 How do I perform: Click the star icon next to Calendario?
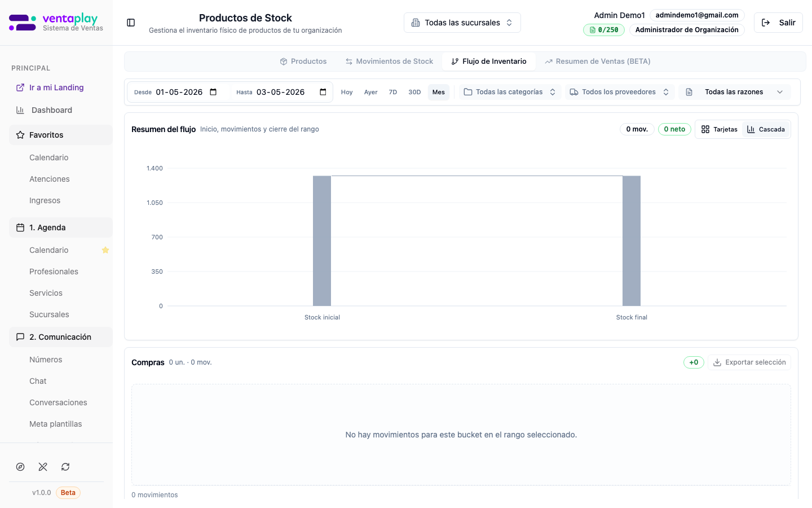click(105, 250)
